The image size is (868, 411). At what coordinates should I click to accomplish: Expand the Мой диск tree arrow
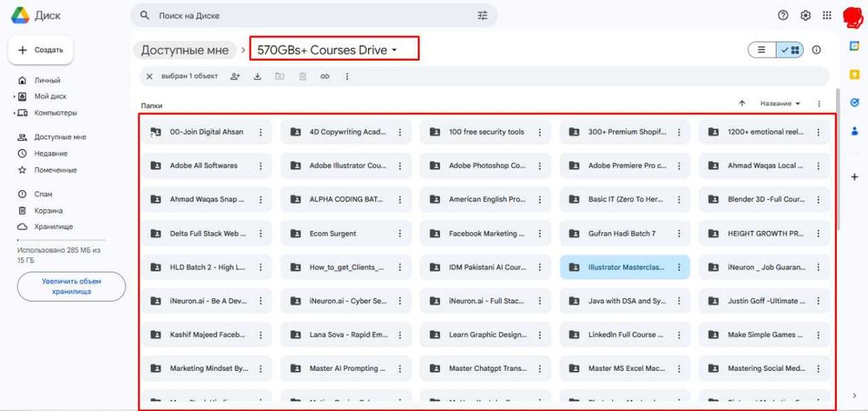click(15, 96)
